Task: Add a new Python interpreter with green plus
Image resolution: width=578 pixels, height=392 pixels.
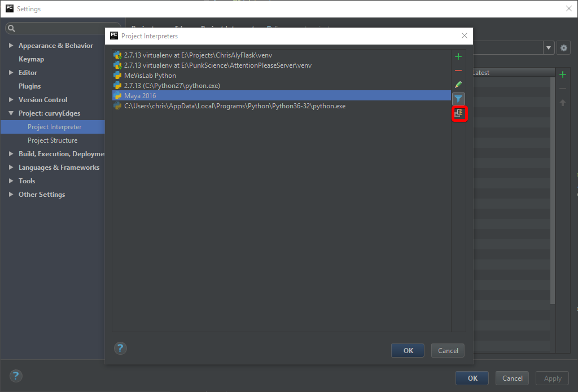Action: [458, 56]
